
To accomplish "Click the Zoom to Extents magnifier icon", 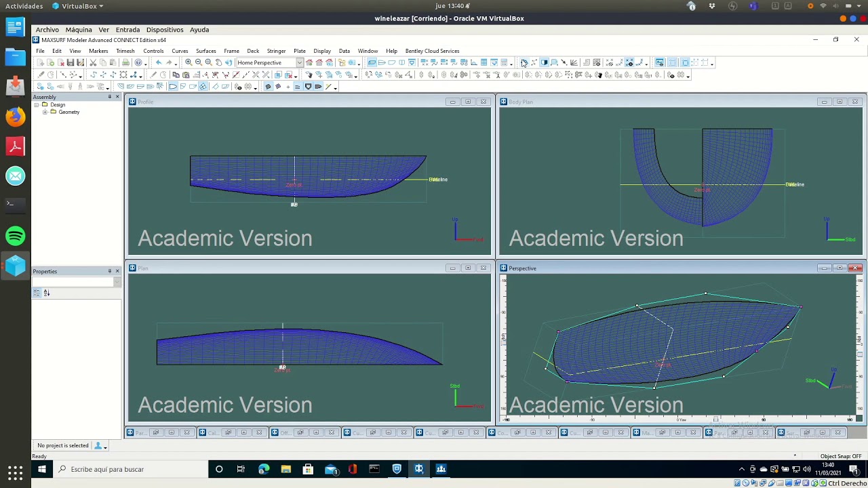I will pyautogui.click(x=208, y=62).
